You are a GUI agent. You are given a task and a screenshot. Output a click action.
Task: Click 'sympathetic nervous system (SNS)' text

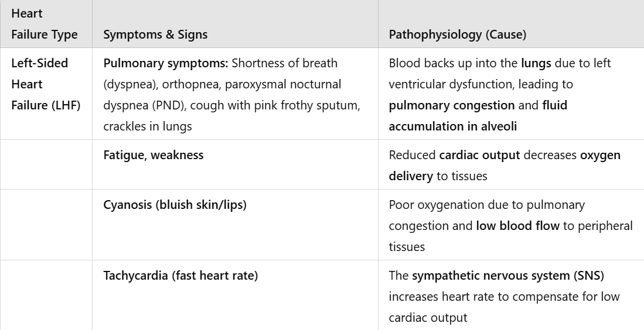pyautogui.click(x=508, y=276)
